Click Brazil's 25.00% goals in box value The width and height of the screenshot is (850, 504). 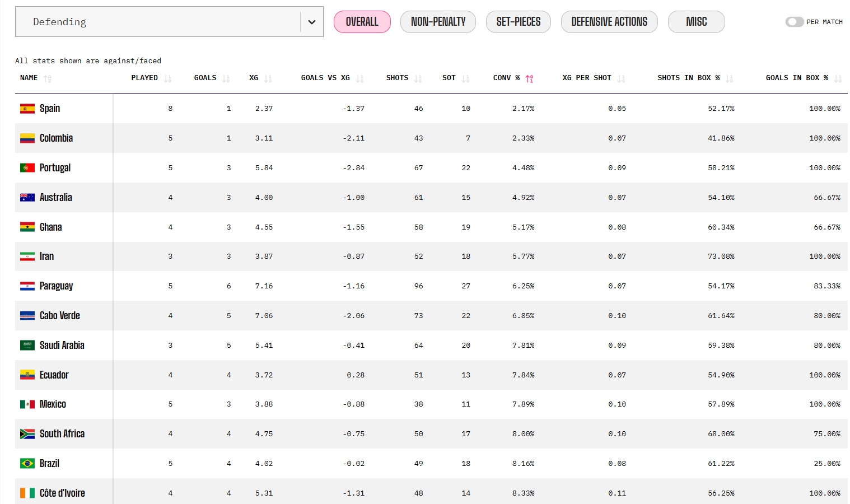827,464
